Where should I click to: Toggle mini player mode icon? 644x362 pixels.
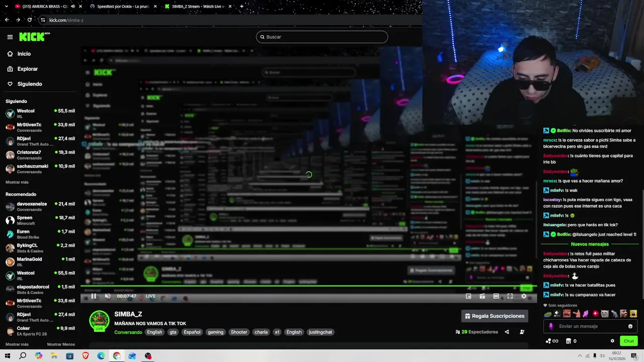pyautogui.click(x=468, y=296)
